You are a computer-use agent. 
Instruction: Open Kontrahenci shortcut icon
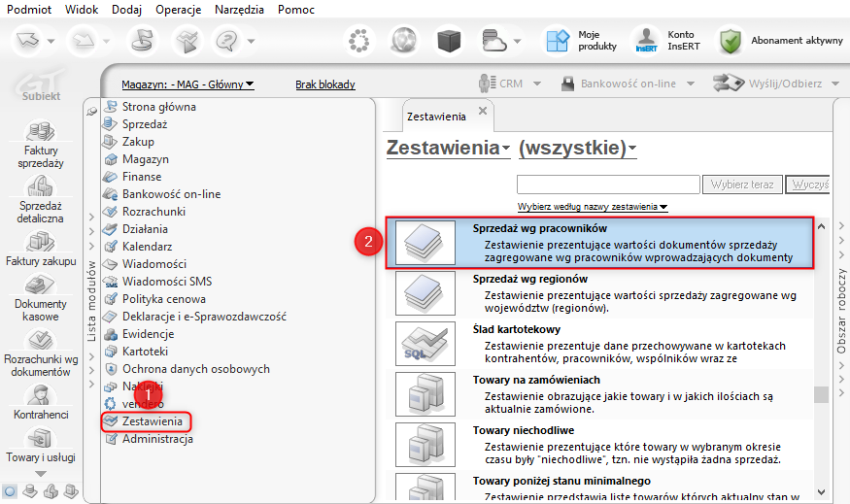pyautogui.click(x=41, y=395)
